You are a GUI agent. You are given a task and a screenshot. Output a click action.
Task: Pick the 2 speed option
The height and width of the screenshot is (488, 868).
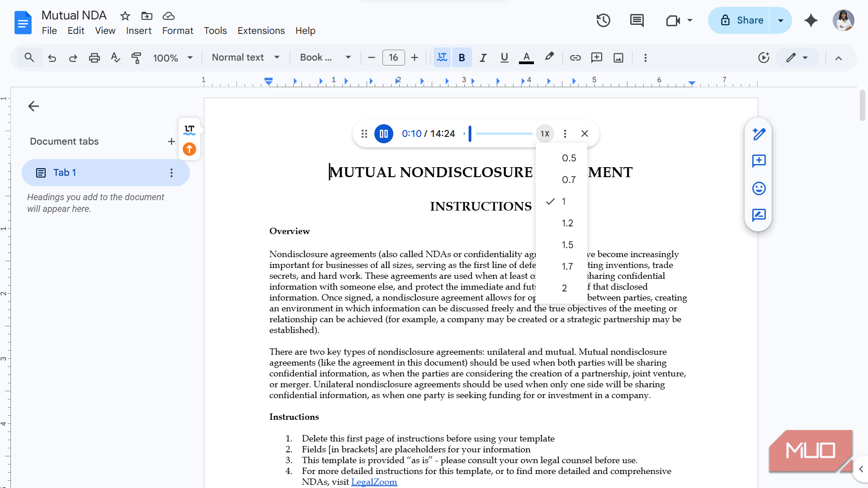(561, 288)
